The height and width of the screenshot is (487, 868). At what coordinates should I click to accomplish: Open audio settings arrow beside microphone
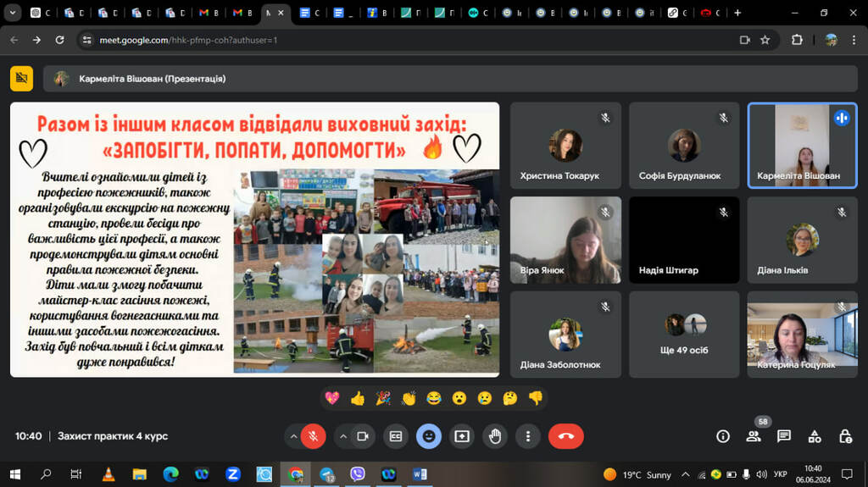pyautogui.click(x=294, y=436)
